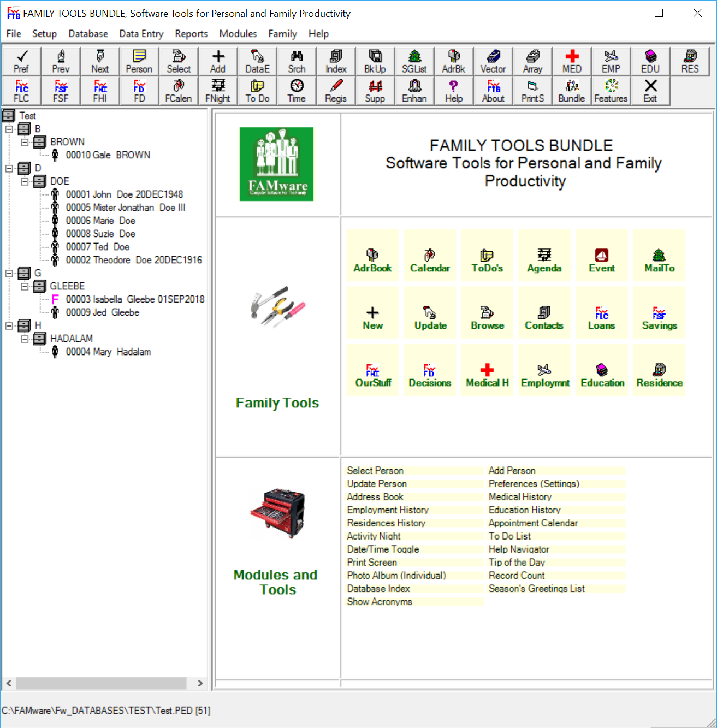This screenshot has width=717, height=728.
Task: Click the MailTo tile
Action: click(659, 256)
